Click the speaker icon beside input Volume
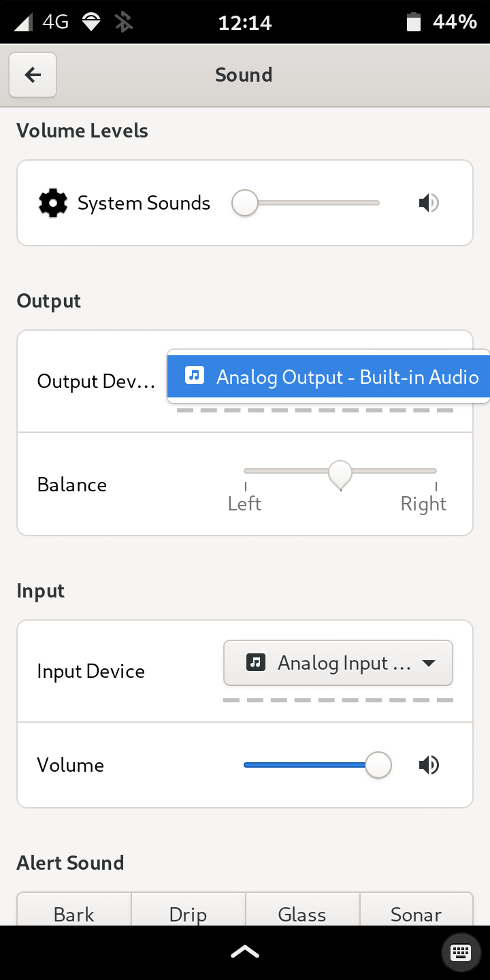Screen dimensions: 490x980 [x=429, y=764]
